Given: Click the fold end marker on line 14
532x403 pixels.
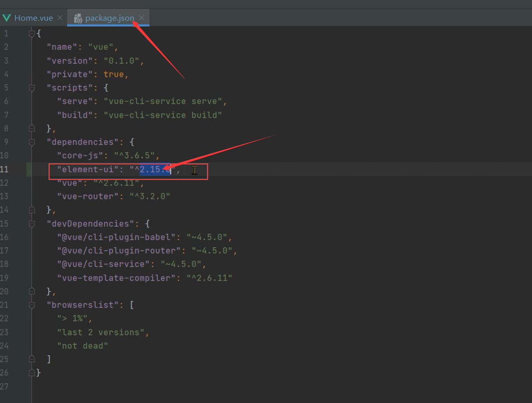Looking at the screenshot, I should point(32,210).
